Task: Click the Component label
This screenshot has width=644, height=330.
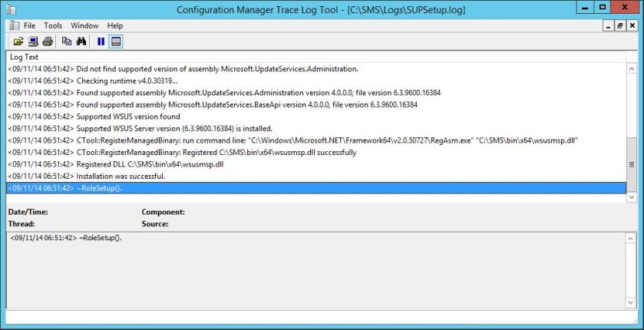Action: pyautogui.click(x=163, y=213)
